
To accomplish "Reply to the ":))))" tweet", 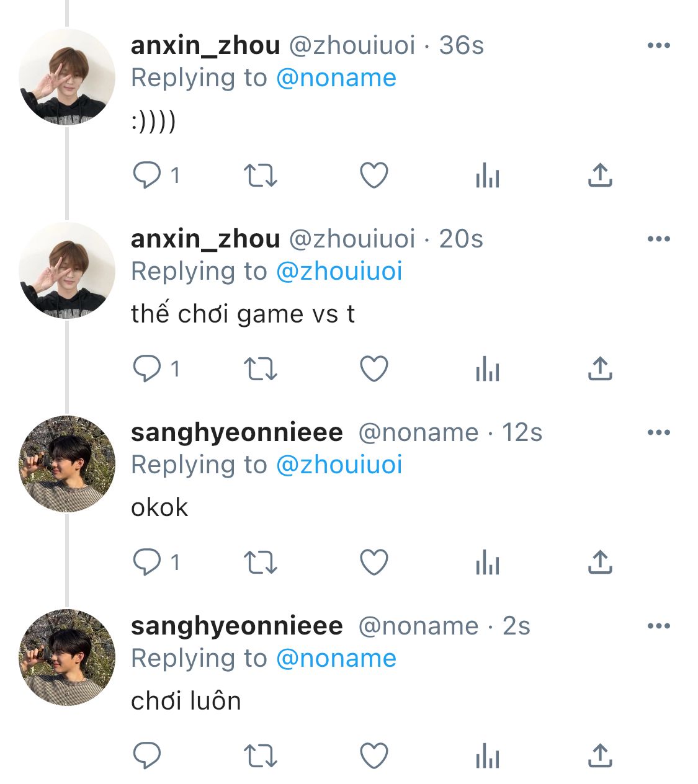I will click(x=147, y=176).
